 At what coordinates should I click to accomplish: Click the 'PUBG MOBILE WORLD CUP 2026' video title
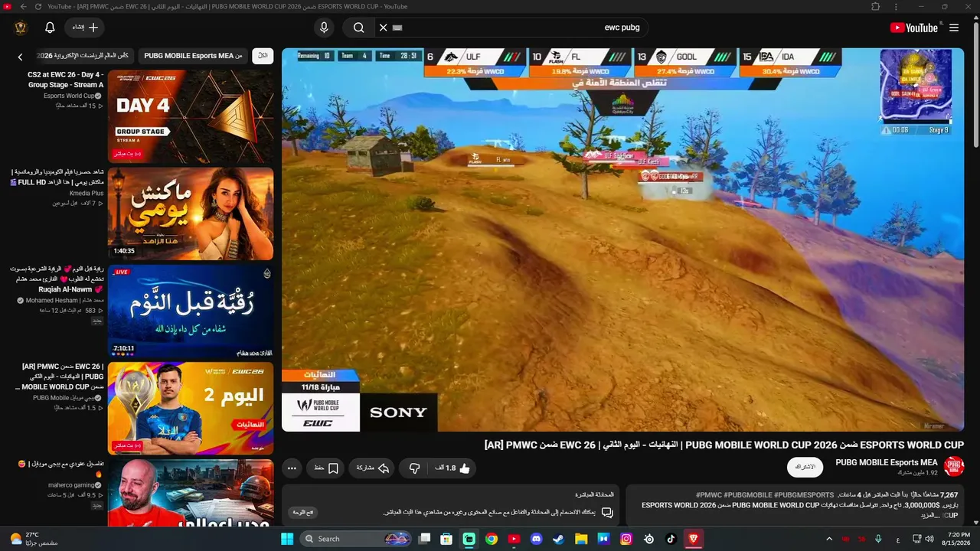point(724,445)
